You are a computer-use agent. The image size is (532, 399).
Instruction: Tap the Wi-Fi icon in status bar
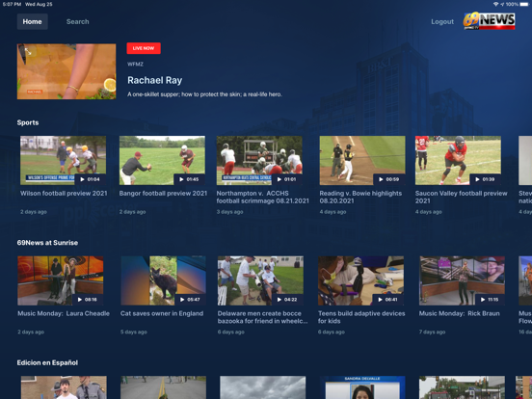point(495,5)
